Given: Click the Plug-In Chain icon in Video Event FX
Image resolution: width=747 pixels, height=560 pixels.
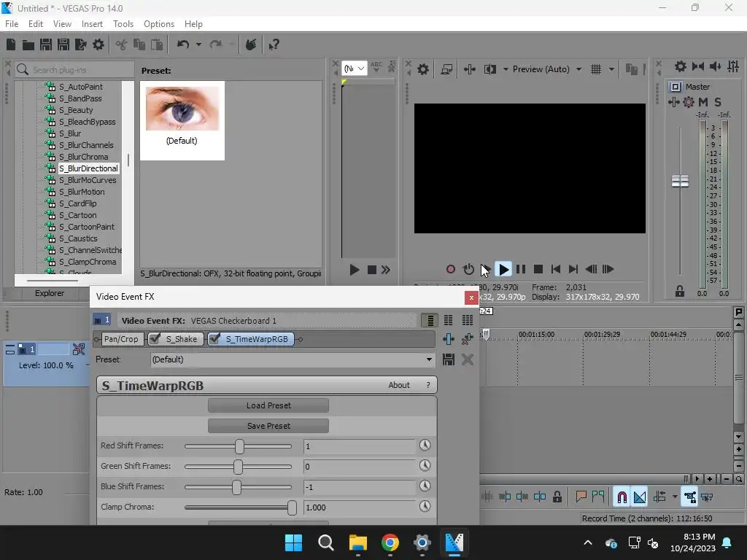Looking at the screenshot, I should click(x=449, y=339).
